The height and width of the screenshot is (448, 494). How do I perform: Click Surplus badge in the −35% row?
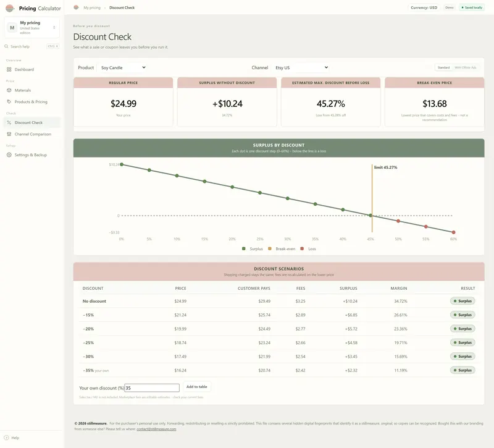click(x=462, y=370)
